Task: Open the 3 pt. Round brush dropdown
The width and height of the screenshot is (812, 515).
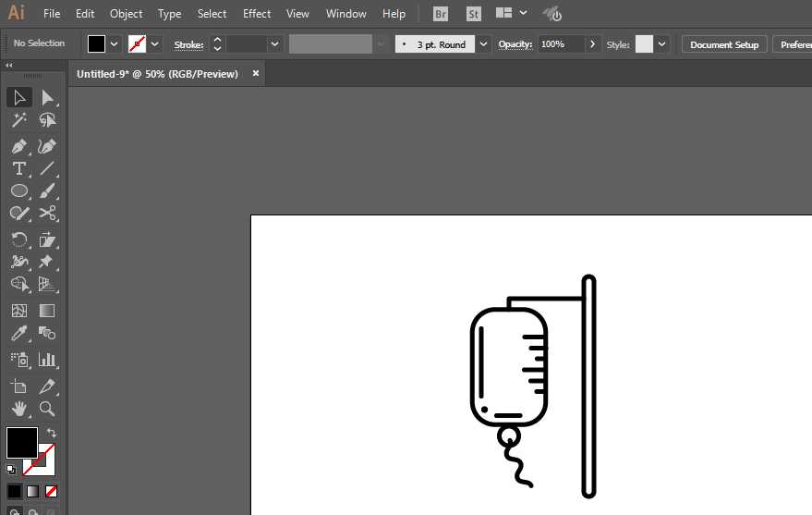Action: (x=484, y=44)
